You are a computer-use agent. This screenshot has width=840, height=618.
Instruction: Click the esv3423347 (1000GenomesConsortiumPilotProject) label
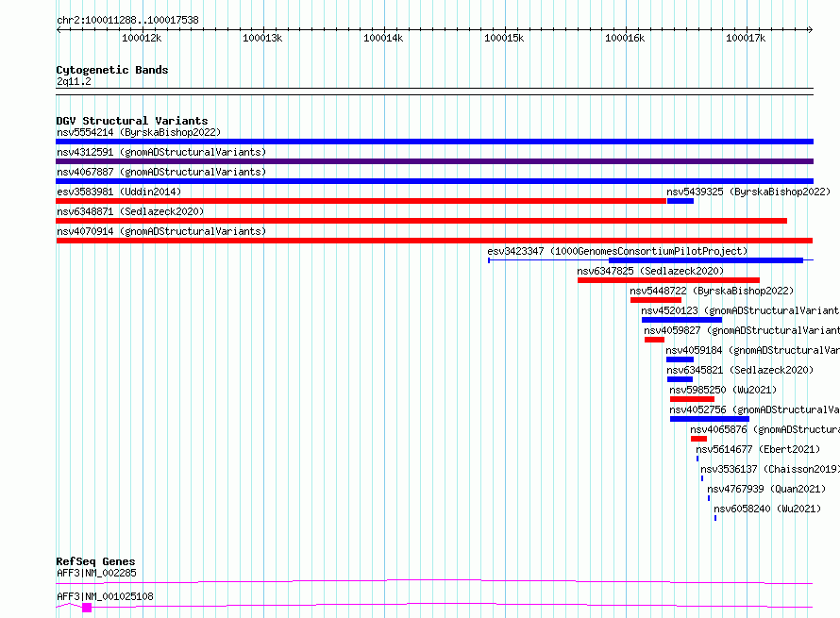(617, 251)
